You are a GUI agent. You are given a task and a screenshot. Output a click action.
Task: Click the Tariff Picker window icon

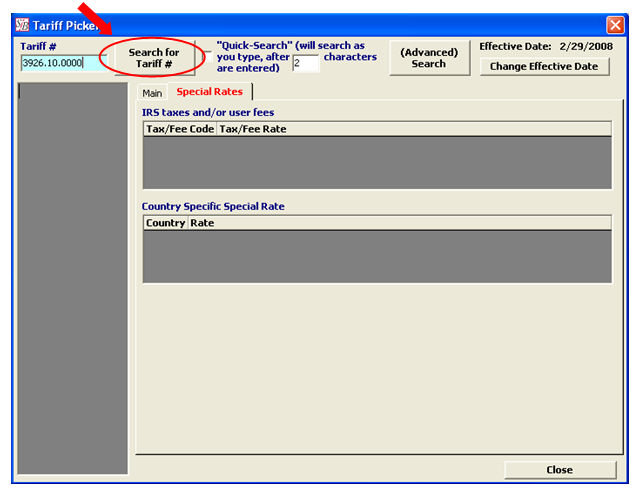tap(23, 25)
